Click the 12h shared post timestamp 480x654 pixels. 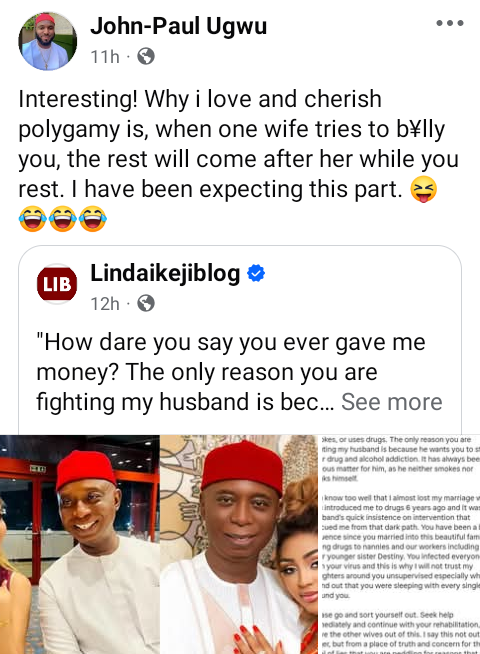(x=105, y=304)
